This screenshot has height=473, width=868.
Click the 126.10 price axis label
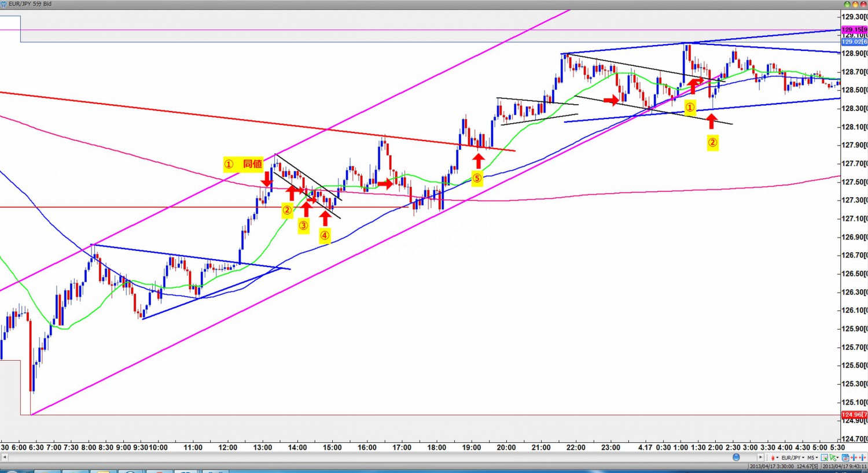[x=854, y=310]
